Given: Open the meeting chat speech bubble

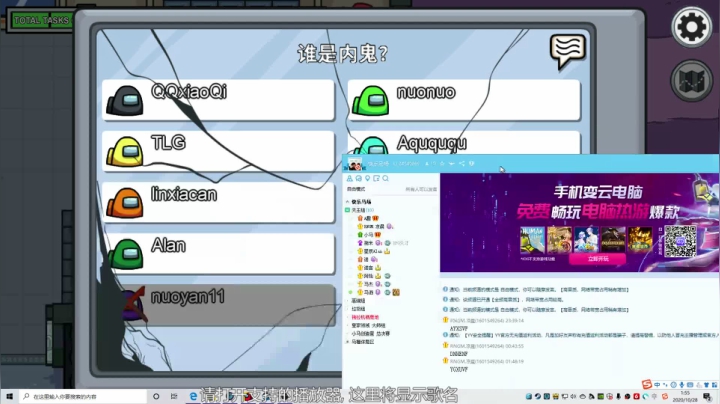Looking at the screenshot, I should [568, 52].
